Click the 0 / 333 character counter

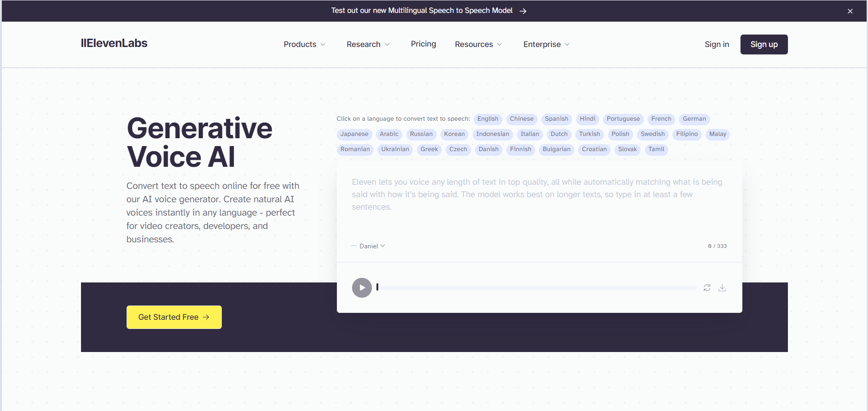717,246
